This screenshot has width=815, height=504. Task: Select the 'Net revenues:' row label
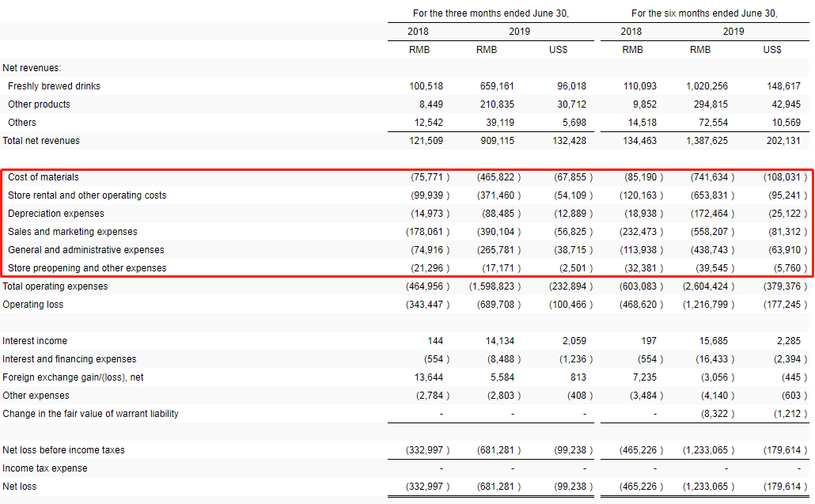click(x=32, y=68)
